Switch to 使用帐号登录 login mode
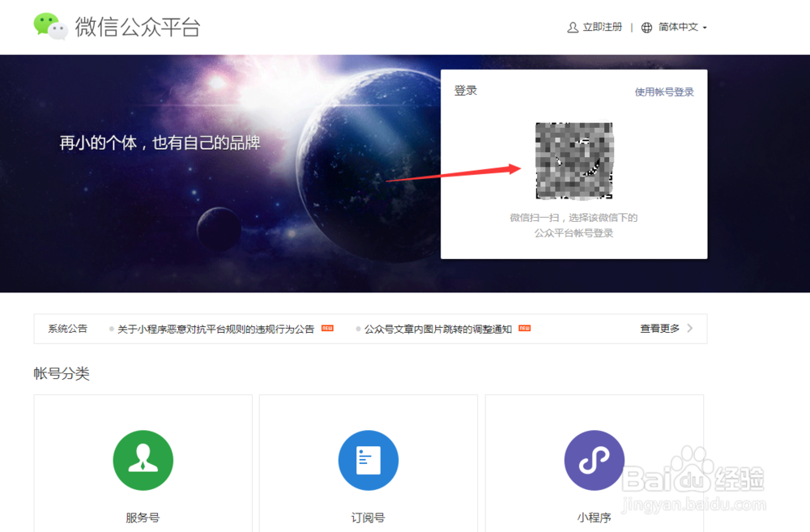 coord(664,92)
